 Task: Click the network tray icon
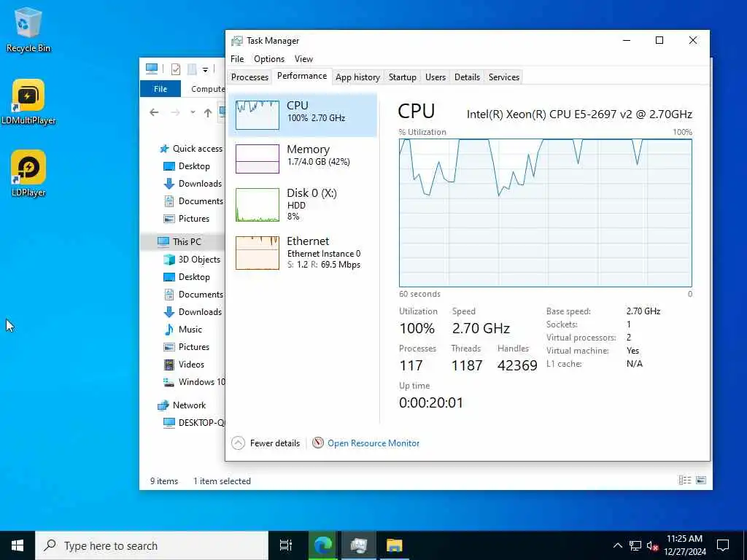point(635,545)
